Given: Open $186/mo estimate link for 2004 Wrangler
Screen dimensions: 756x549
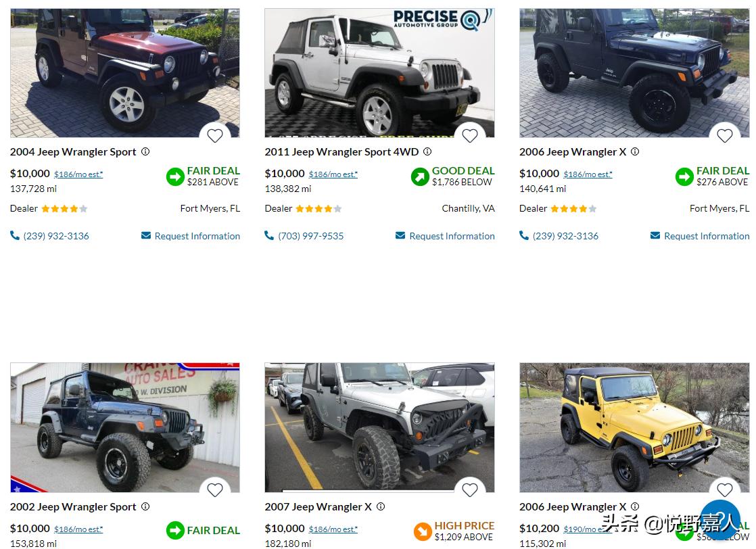Looking at the screenshot, I should [78, 174].
